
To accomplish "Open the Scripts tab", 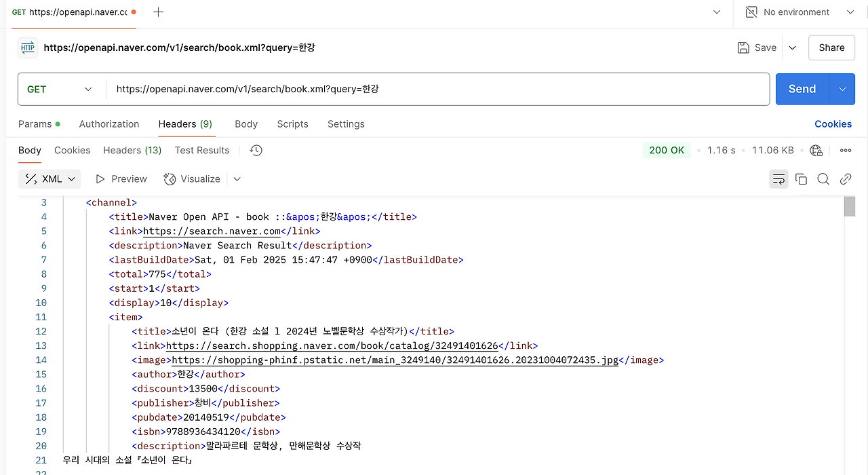I will tap(292, 124).
